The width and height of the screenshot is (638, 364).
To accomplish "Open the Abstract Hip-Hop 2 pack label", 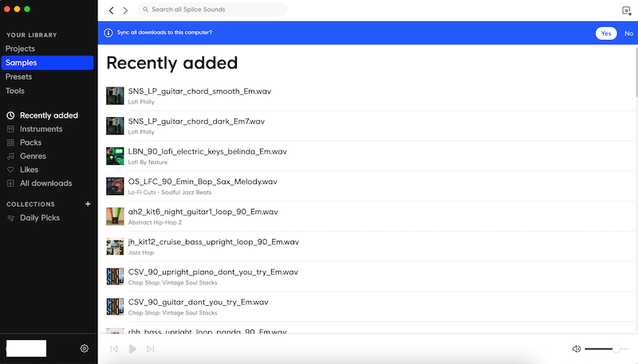I will pyautogui.click(x=155, y=222).
